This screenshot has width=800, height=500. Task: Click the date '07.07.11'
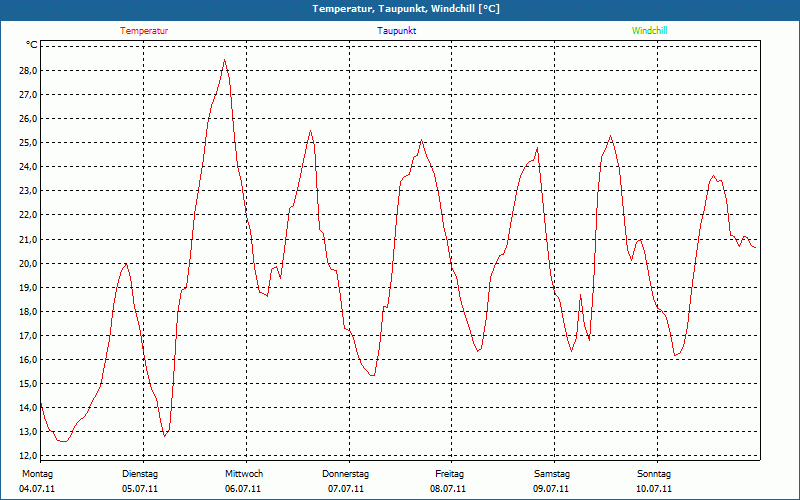point(346,489)
